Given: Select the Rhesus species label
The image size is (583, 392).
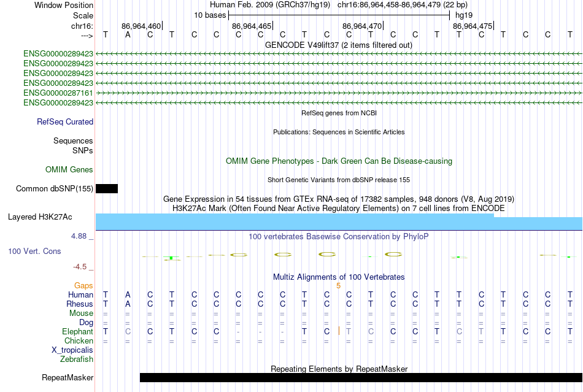Looking at the screenshot, I should 80,304.
